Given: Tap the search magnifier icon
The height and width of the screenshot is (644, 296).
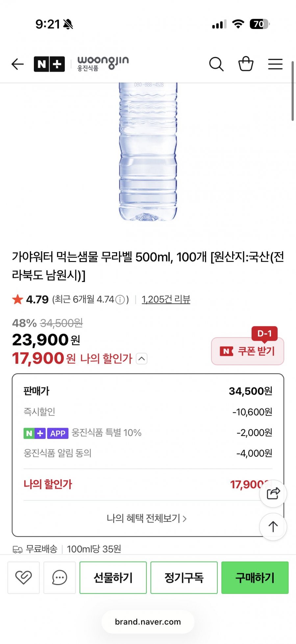Looking at the screenshot, I should coord(216,64).
